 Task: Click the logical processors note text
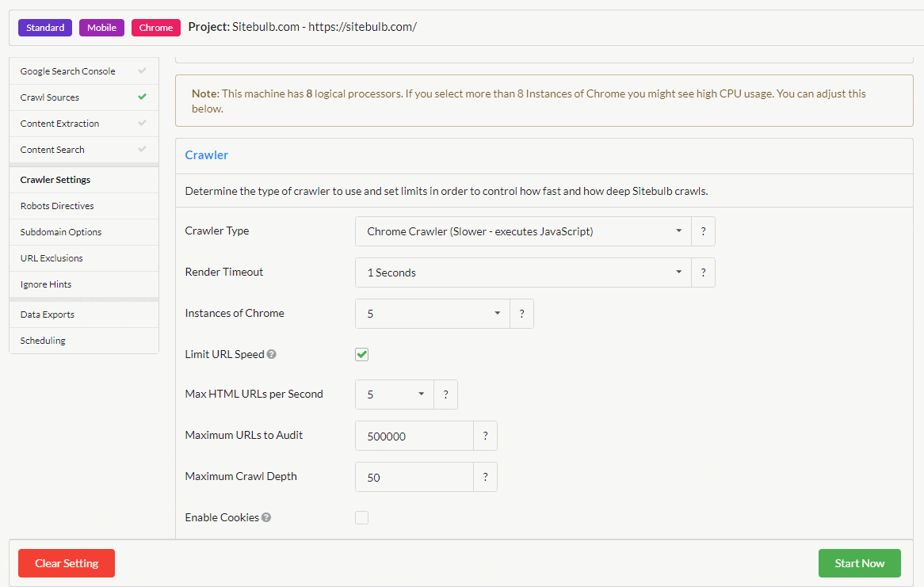click(x=529, y=101)
